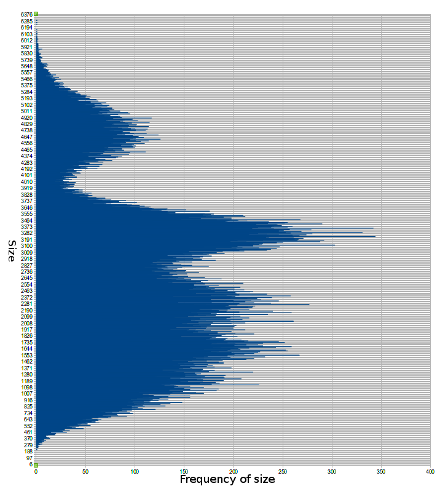Click the 4010 Size axis label
Image resolution: width=448 pixels, height=486 pixels.
click(26, 181)
